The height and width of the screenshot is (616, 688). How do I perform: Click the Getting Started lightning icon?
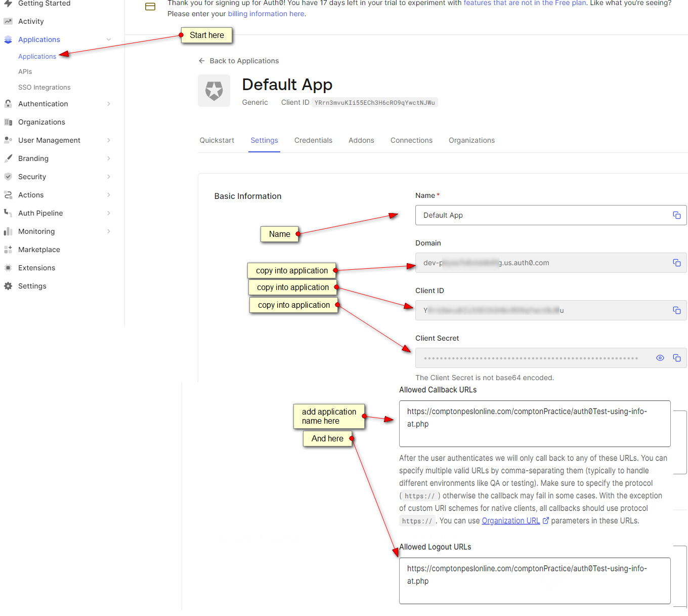pos(8,4)
